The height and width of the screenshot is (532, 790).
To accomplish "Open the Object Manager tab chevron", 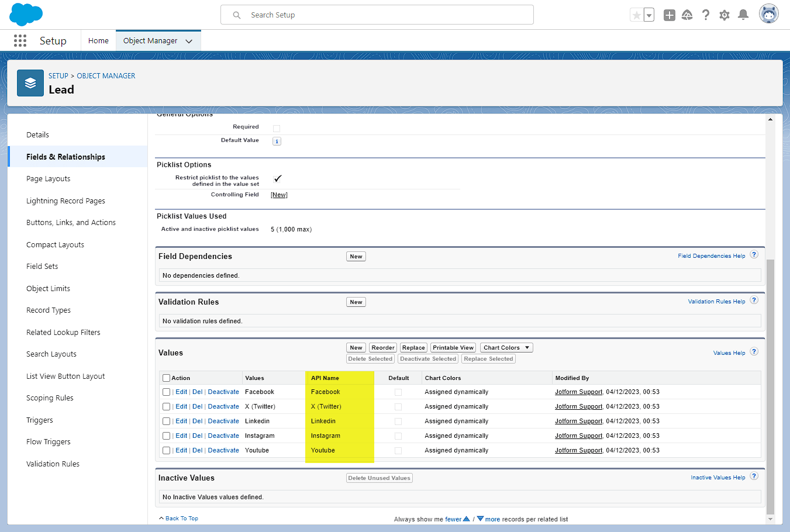I will (x=189, y=41).
